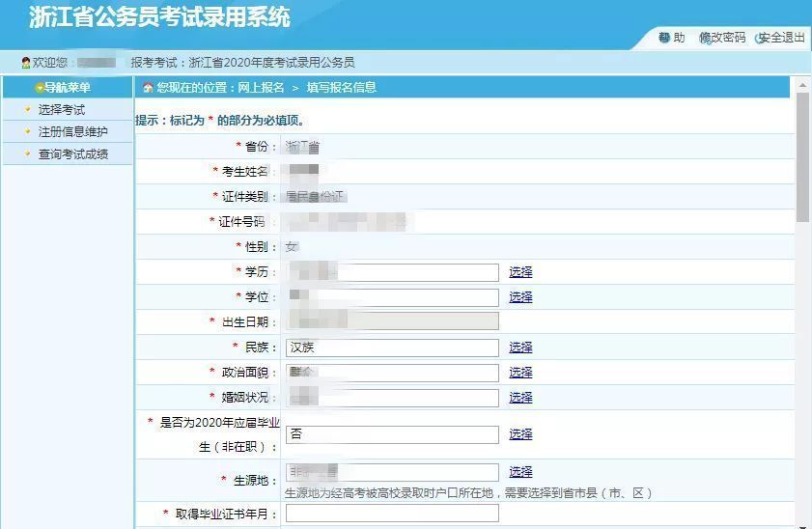Open 注册信息维护 in the navigation menu
This screenshot has width=812, height=529.
tap(73, 132)
